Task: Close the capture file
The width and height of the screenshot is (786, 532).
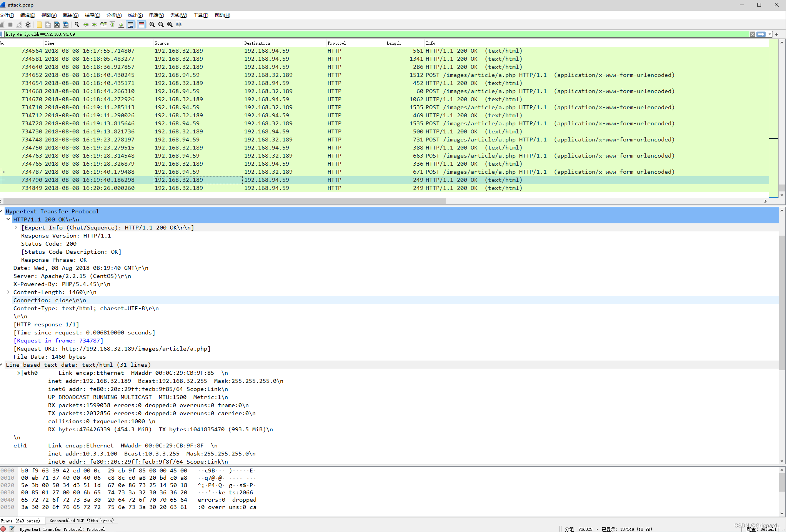Action: tap(57, 25)
